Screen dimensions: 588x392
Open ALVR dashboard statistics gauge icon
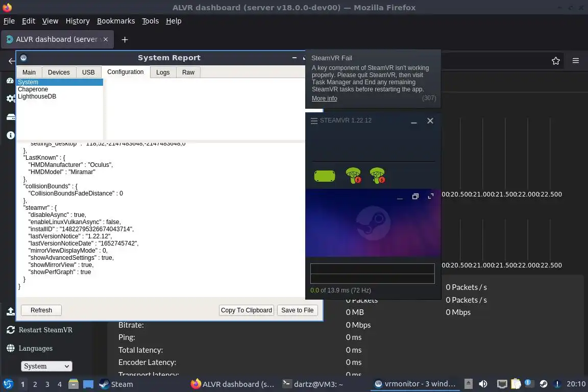[10, 81]
